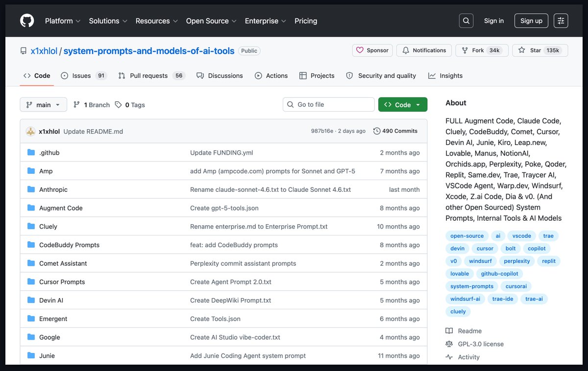Viewport: 588px width, 371px height.
Task: Click the GitHub logo icon
Action: pos(27,21)
